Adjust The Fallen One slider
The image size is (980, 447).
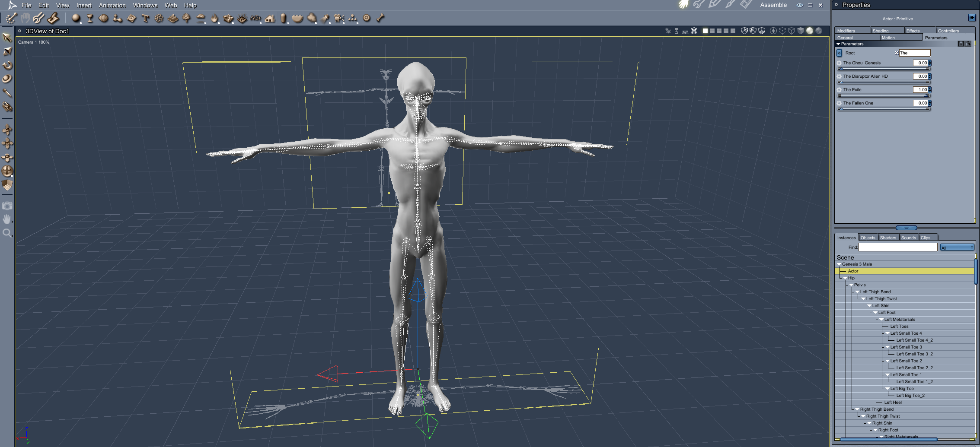coord(884,109)
